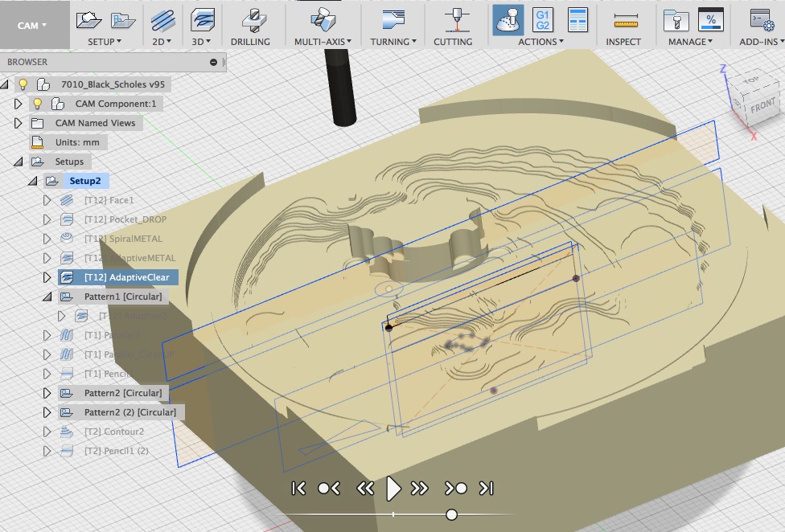Image resolution: width=785 pixels, height=532 pixels.
Task: Click the Setup2 setup icon
Action: coord(52,181)
